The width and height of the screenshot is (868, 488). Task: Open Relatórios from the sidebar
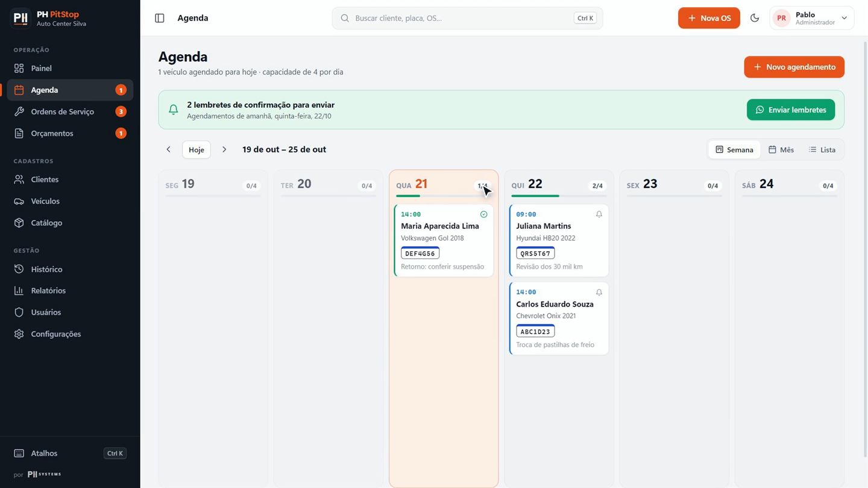[x=70, y=290]
